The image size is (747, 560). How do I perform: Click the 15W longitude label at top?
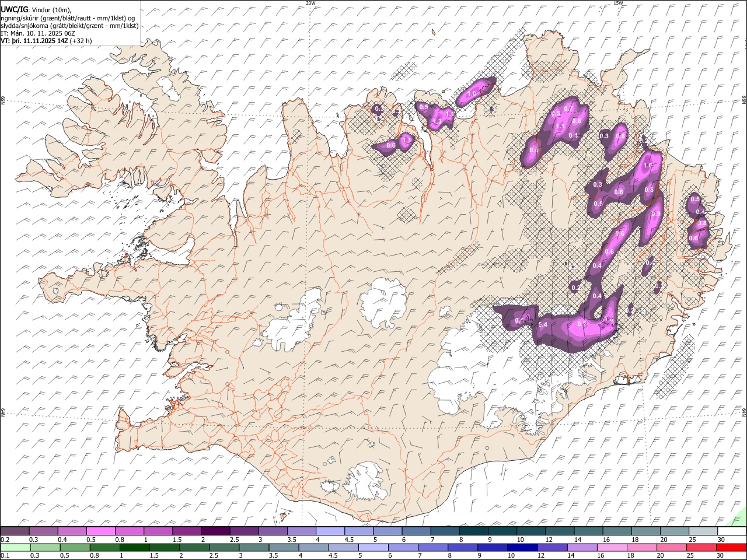point(618,3)
